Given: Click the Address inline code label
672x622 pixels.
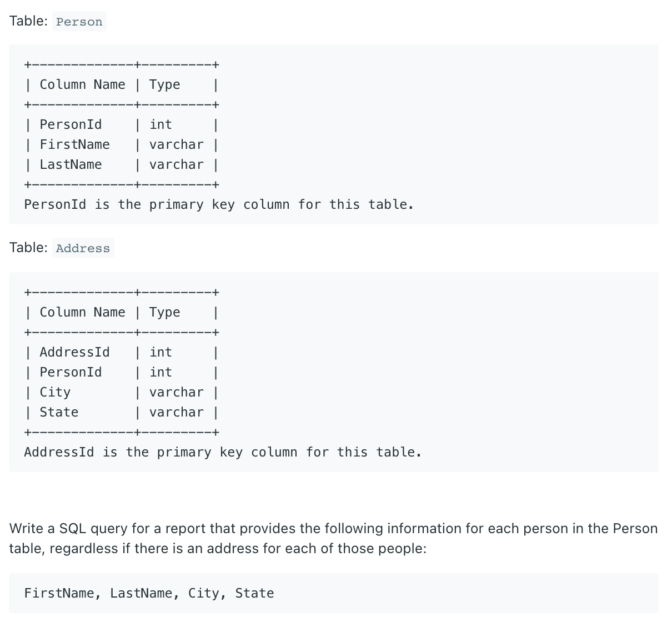Looking at the screenshot, I should click(x=83, y=249).
